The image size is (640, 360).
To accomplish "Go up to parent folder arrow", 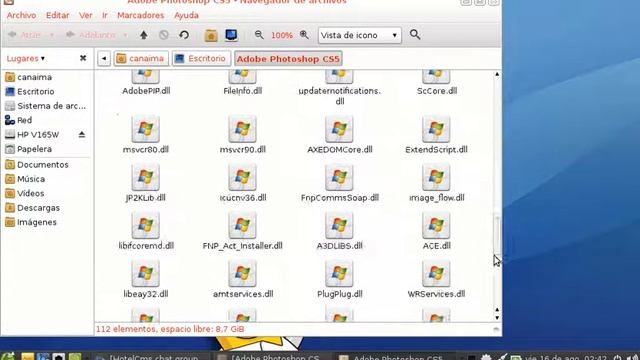I will [144, 35].
